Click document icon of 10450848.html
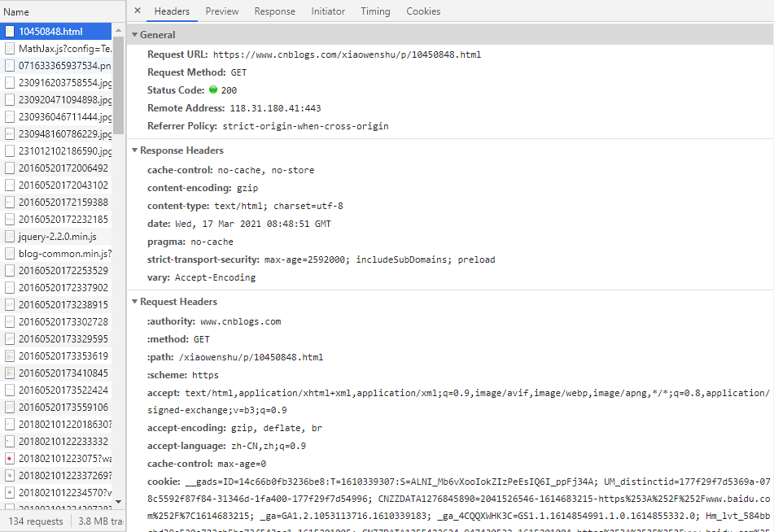The image size is (774, 532). tap(10, 32)
